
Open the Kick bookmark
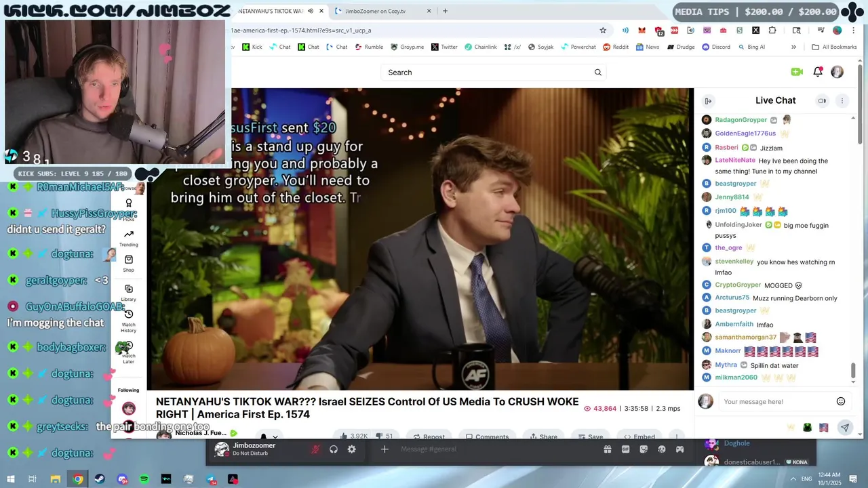252,47
